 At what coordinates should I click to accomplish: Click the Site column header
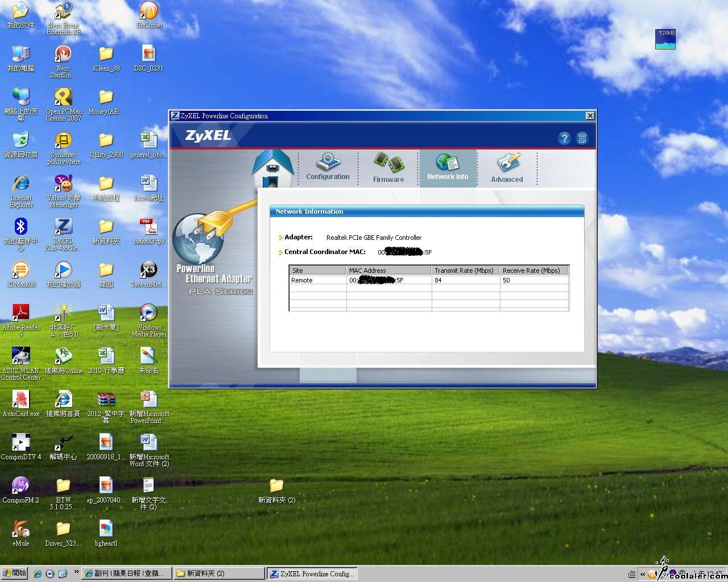click(317, 271)
